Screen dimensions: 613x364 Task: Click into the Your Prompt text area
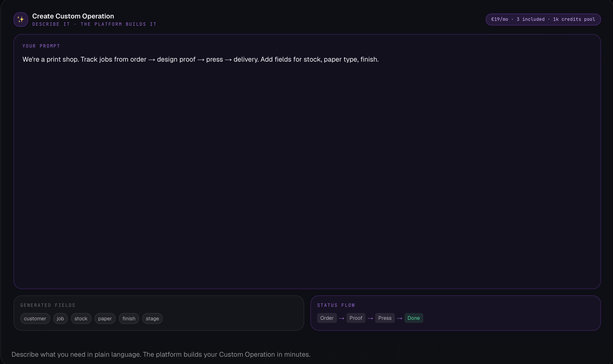(307, 161)
